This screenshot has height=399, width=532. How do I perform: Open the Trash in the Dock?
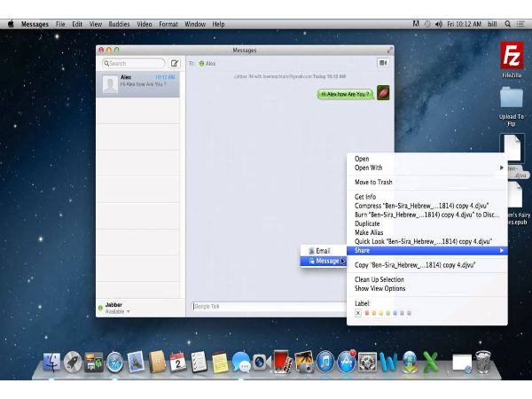pos(483,362)
